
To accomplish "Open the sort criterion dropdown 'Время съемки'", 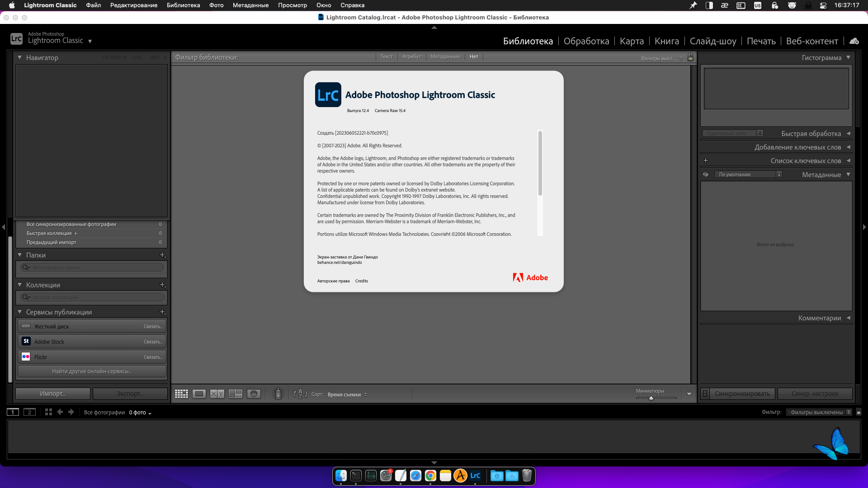I will (347, 394).
